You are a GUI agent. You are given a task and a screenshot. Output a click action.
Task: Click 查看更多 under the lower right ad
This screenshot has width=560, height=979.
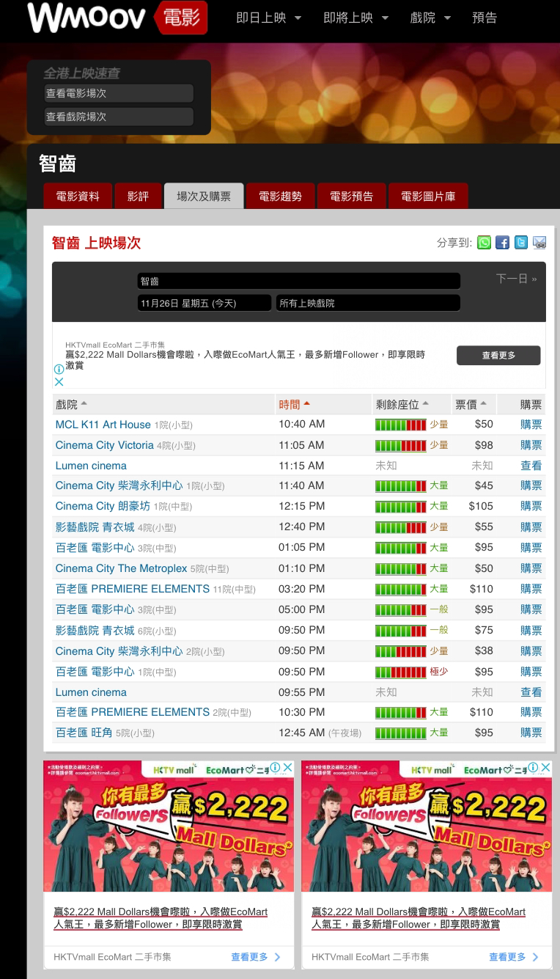[x=514, y=957]
